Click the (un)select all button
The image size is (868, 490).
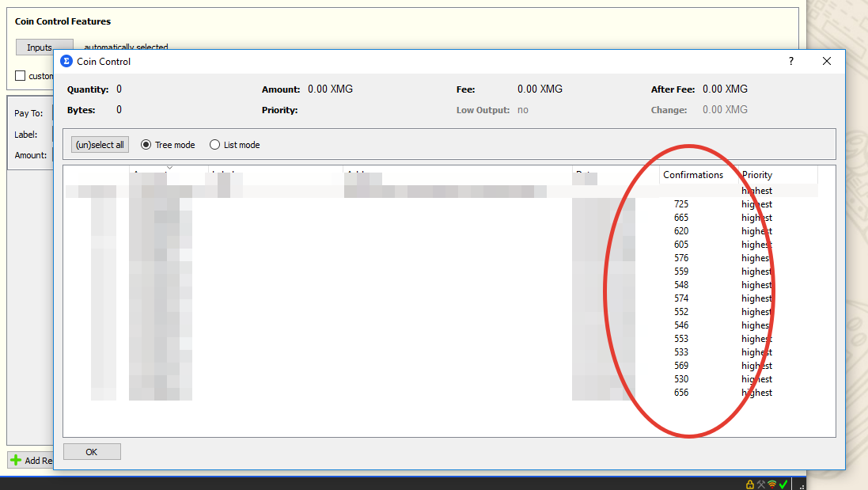pyautogui.click(x=100, y=145)
